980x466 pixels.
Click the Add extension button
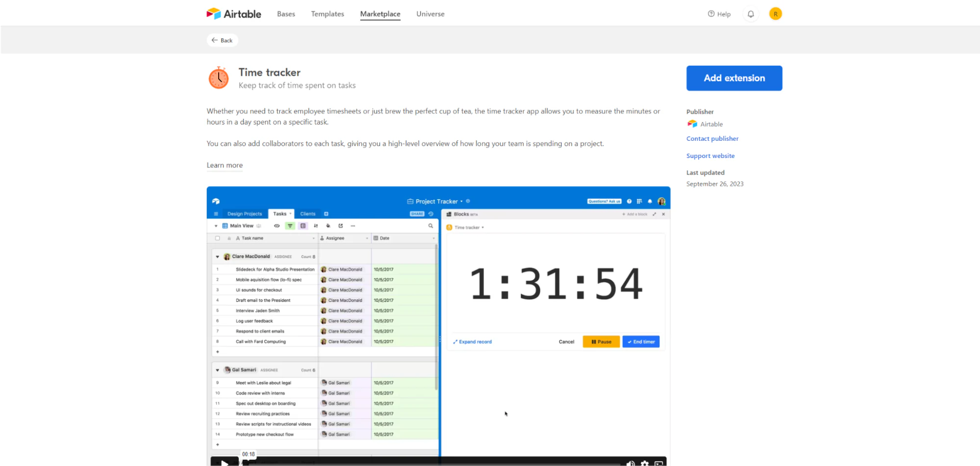point(734,78)
